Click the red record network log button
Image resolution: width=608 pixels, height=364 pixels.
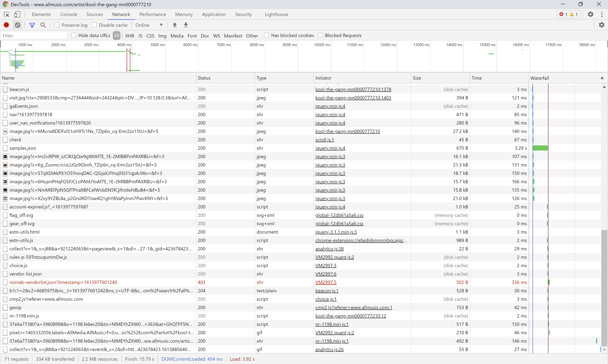6,25
